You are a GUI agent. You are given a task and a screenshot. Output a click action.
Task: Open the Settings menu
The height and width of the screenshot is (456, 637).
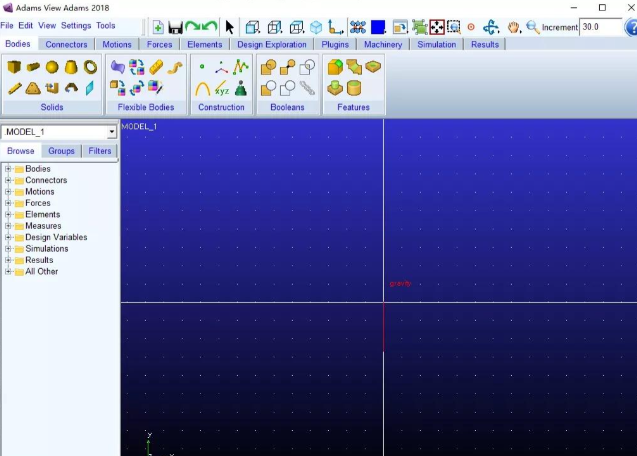(x=76, y=25)
